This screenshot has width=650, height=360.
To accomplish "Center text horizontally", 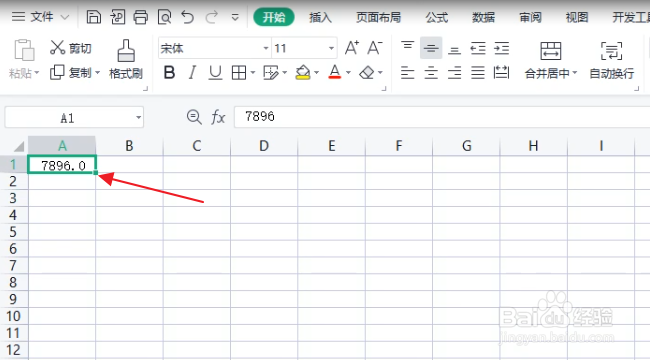I will [431, 73].
